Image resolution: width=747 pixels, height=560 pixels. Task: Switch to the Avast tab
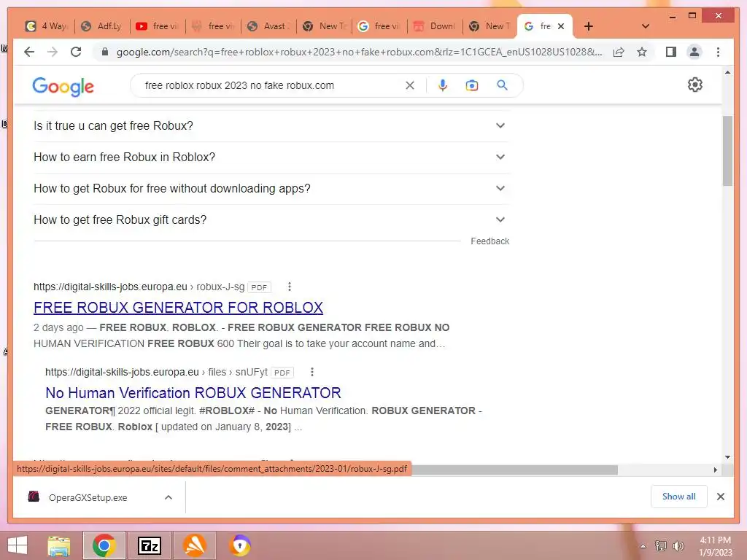268,26
